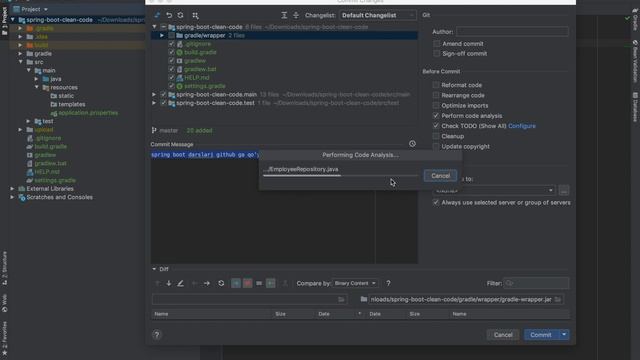Image resolution: width=640 pixels, height=360 pixels.
Task: Expand spring-boot-clean-code.main node
Action: tap(154, 94)
